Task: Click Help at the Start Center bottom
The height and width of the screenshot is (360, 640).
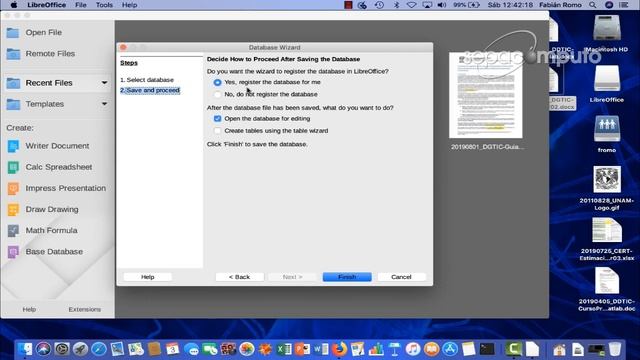Action: pyautogui.click(x=29, y=309)
